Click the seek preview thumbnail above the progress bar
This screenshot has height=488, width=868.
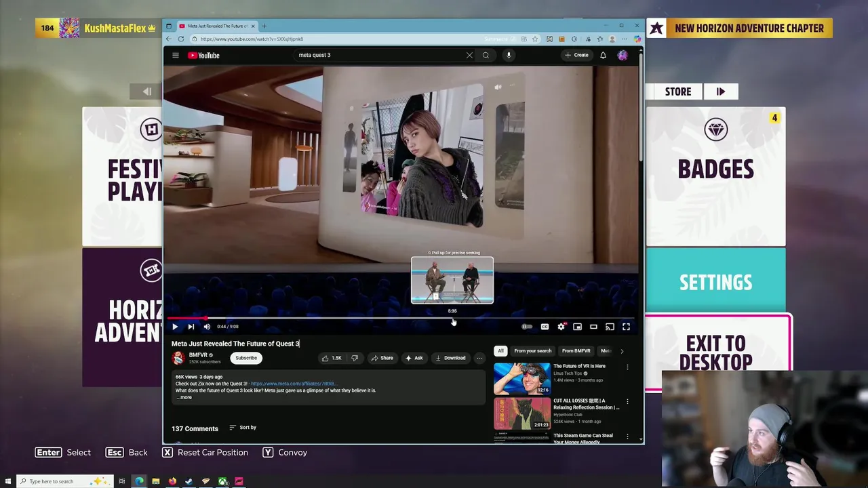452,280
